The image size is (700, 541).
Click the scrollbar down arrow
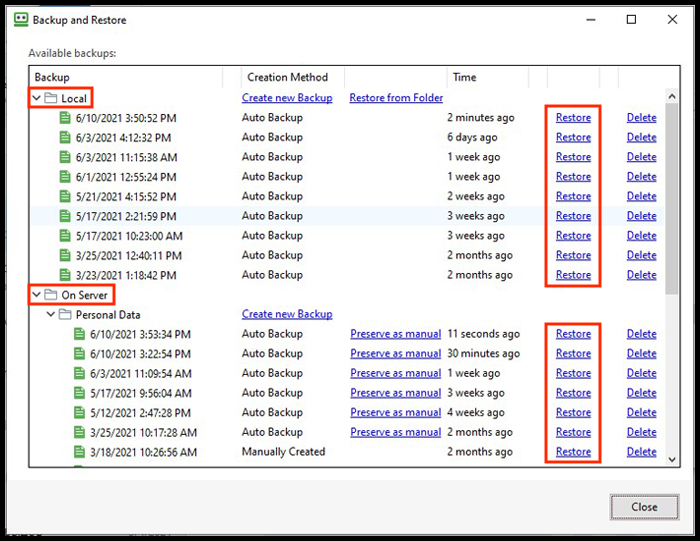pos(672,459)
